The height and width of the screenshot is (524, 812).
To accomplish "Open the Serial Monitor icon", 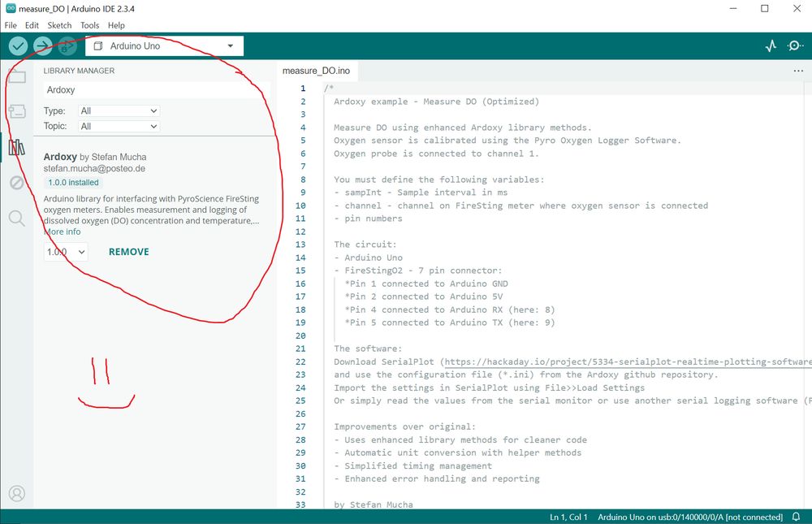I will click(795, 45).
